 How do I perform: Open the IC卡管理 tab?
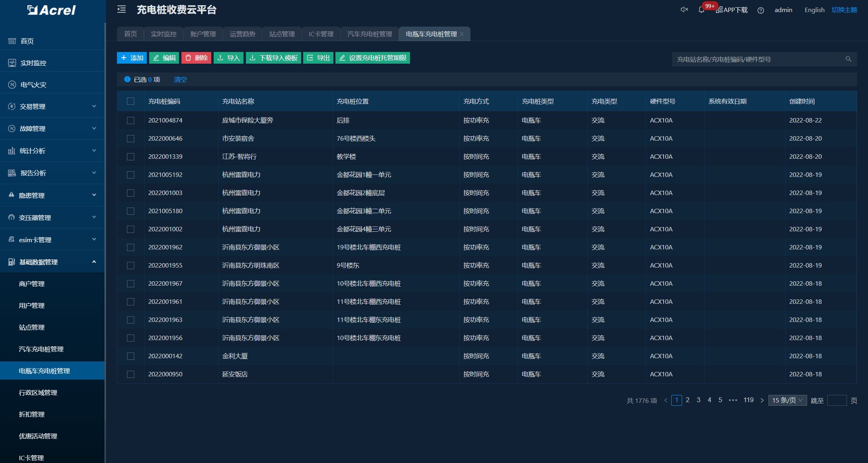coord(321,34)
